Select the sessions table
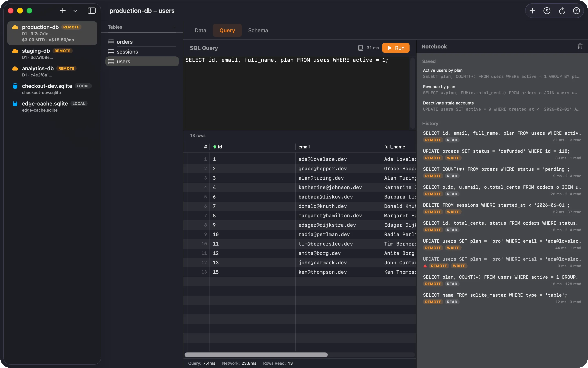 coord(142,52)
